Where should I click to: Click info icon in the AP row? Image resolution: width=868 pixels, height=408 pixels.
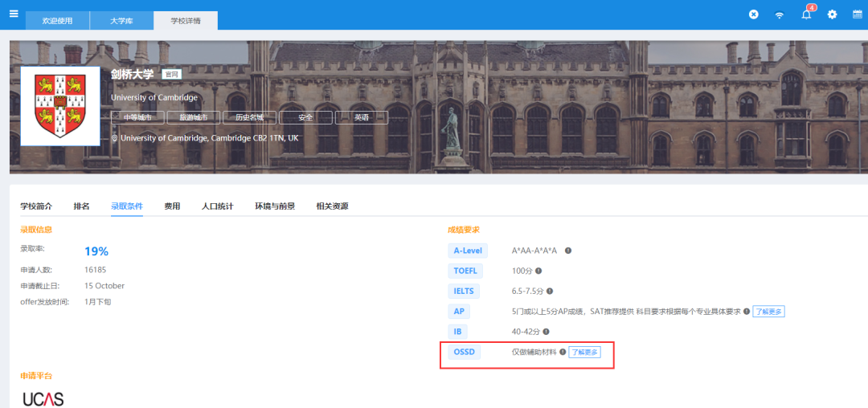click(747, 312)
